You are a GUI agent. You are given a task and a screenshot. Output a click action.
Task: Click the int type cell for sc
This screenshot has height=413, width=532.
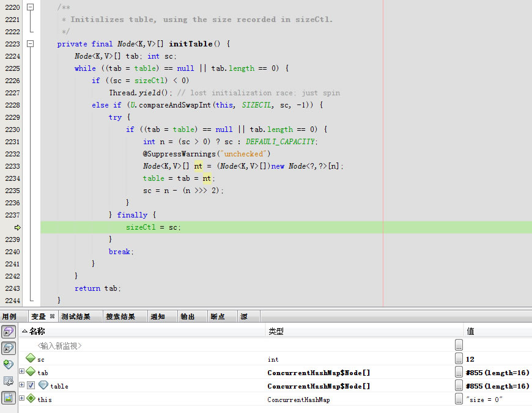(x=273, y=359)
